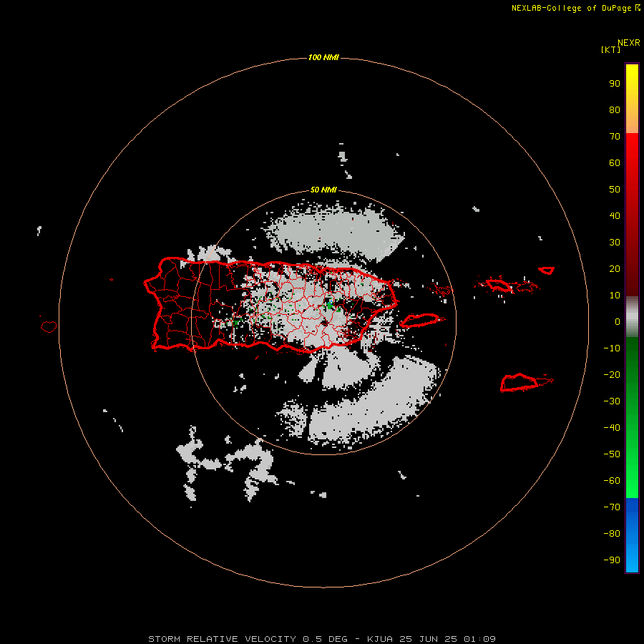Click the [KT] units label

tap(610, 49)
